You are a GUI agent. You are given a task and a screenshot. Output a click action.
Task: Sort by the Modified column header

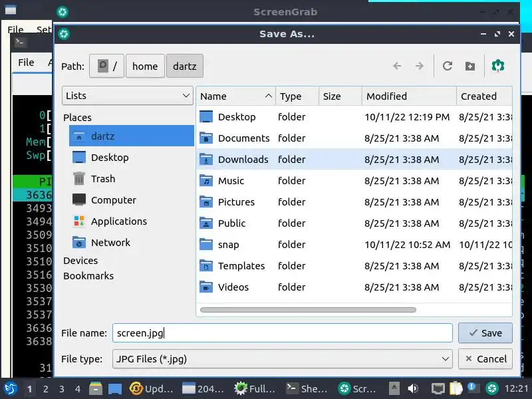(x=409, y=96)
